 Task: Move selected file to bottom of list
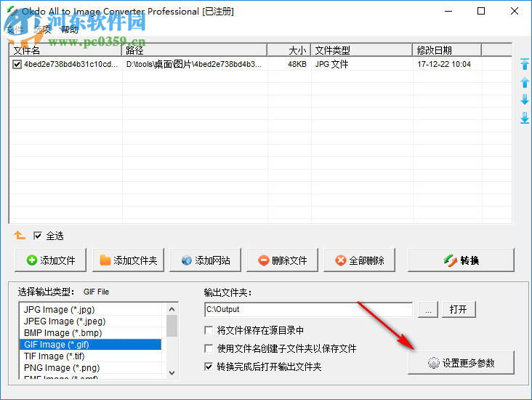click(x=525, y=118)
